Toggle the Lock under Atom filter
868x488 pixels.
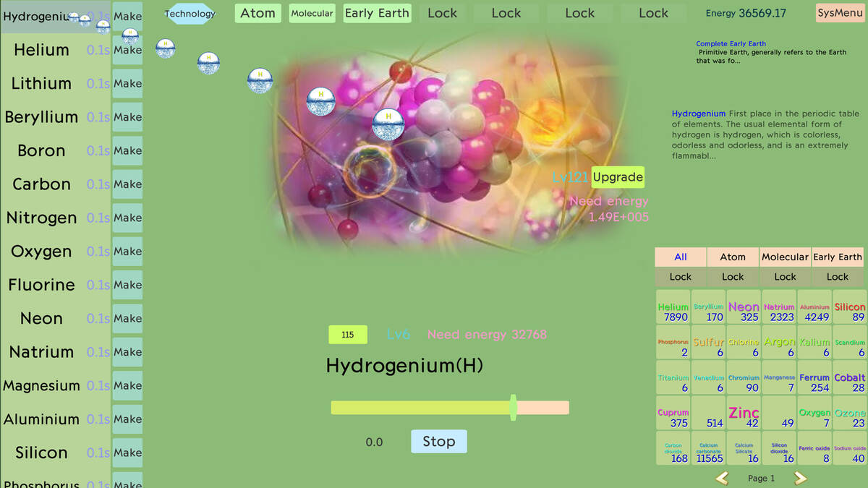732,276
